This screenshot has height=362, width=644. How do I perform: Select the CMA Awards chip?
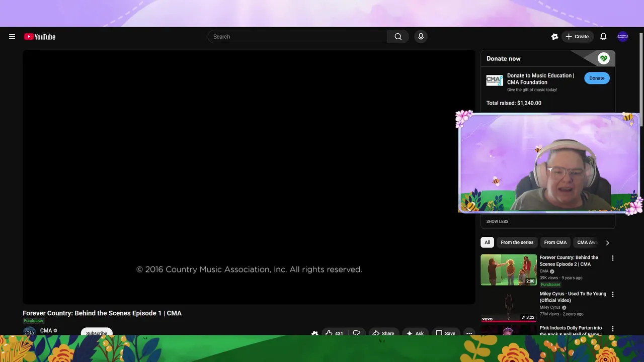[x=587, y=242]
